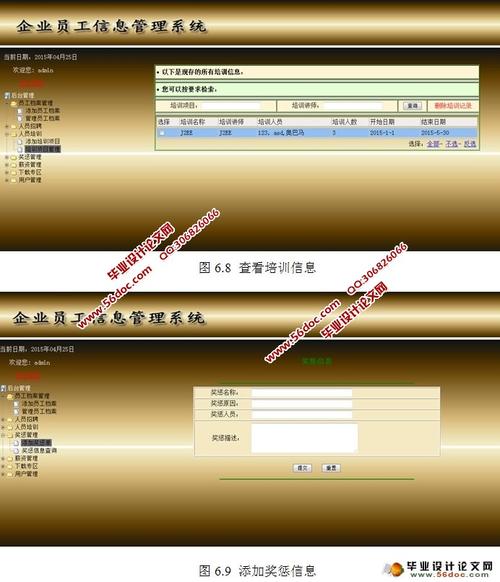
Task: Click the 后台管理 root icon in upper tree
Action: tap(7, 95)
